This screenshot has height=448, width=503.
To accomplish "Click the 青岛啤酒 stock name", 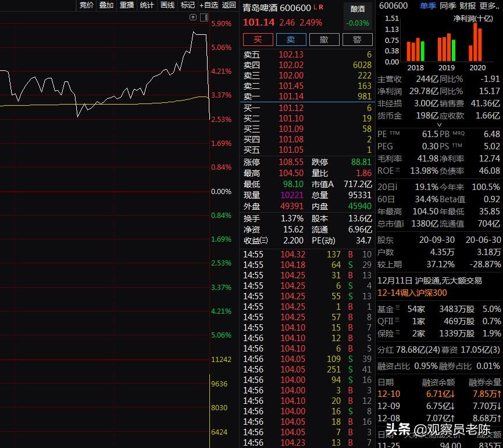I will point(260,8).
